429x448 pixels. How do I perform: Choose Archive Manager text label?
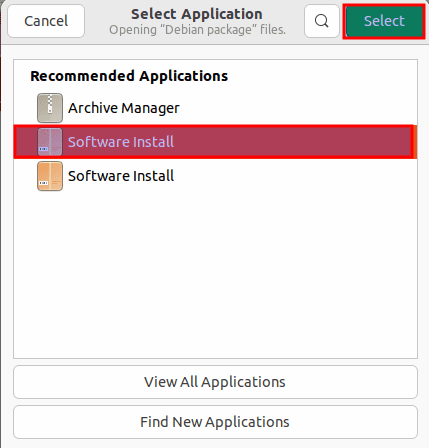tap(124, 108)
